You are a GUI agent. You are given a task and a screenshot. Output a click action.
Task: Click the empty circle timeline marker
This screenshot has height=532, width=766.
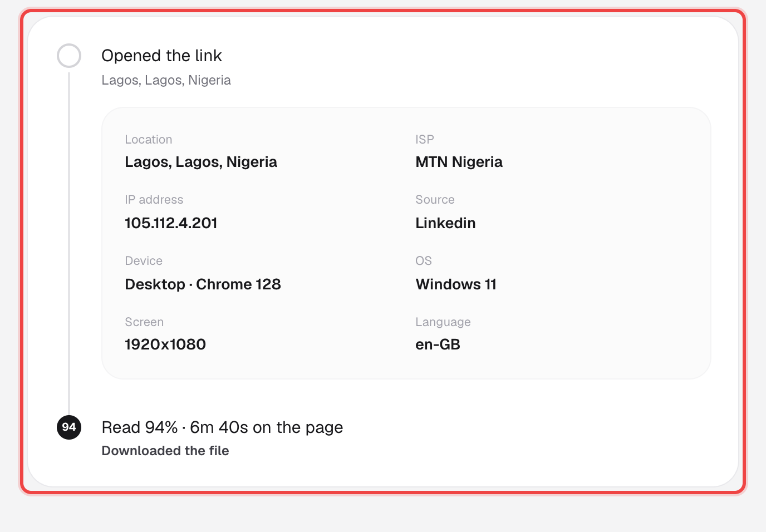[69, 56]
